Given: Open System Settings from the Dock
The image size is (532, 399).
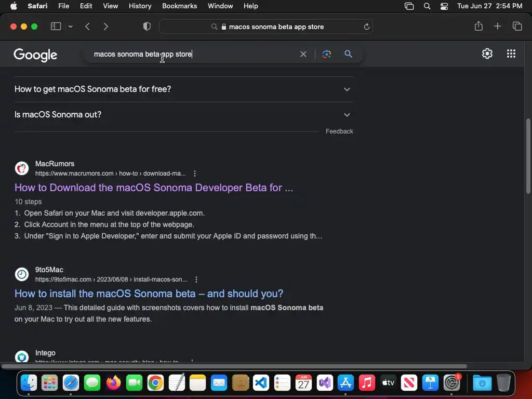Looking at the screenshot, I should [451, 383].
